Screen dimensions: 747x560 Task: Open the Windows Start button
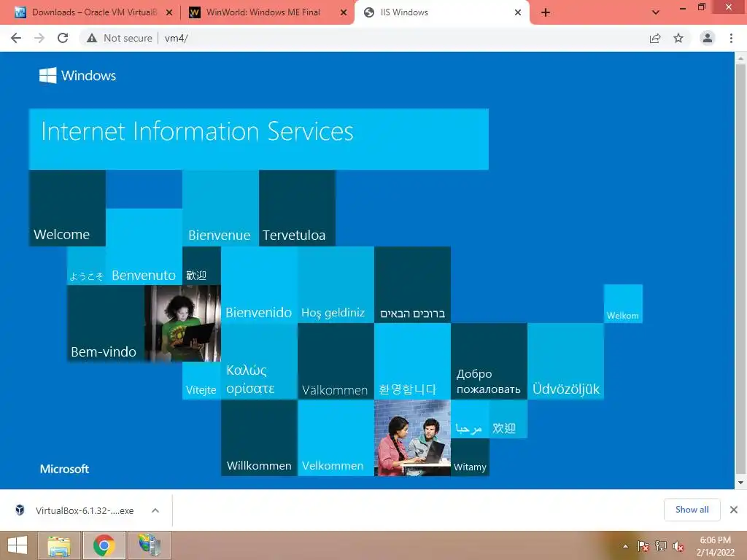pos(18,545)
